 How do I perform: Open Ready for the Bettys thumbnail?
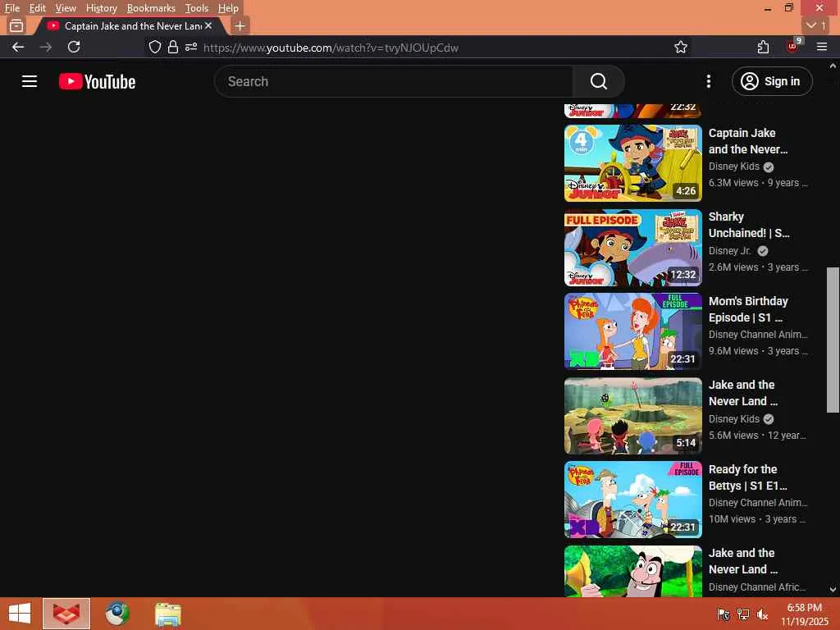pos(632,500)
